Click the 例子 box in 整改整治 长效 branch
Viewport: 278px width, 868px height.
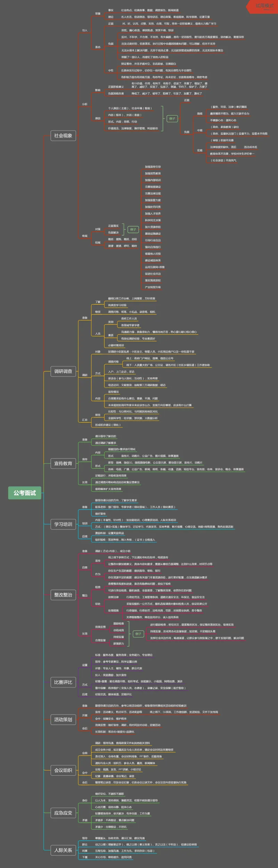138,634
